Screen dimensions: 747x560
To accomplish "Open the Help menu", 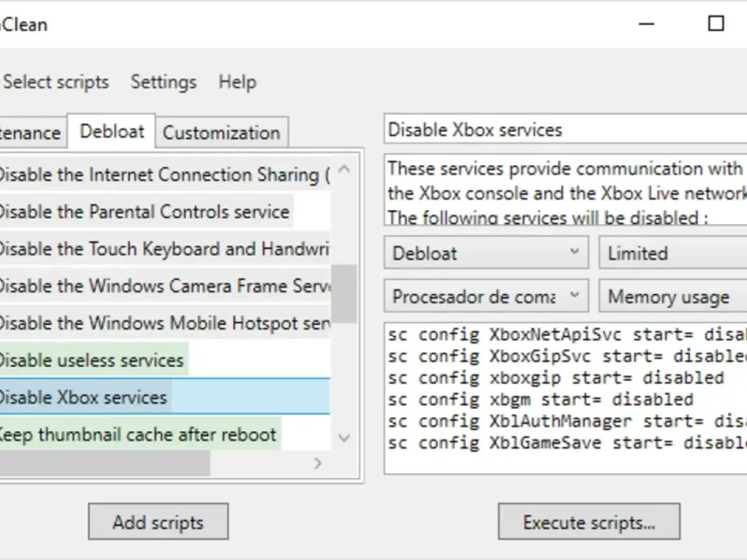I will coord(237,82).
